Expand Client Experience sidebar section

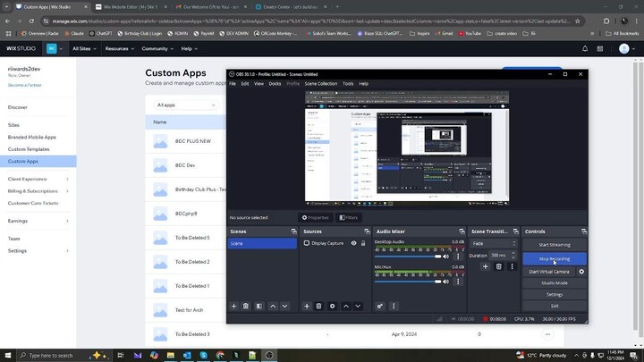38,179
